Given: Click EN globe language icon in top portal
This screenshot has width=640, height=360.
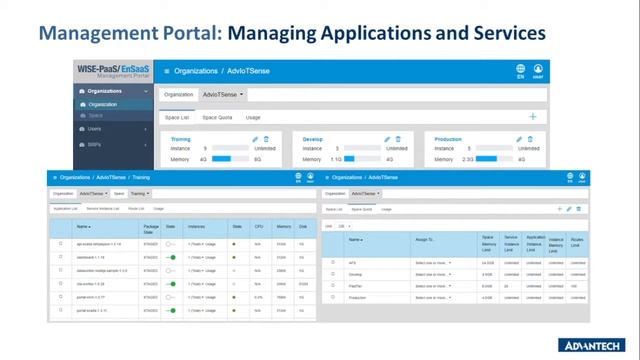Looking at the screenshot, I should (520, 71).
